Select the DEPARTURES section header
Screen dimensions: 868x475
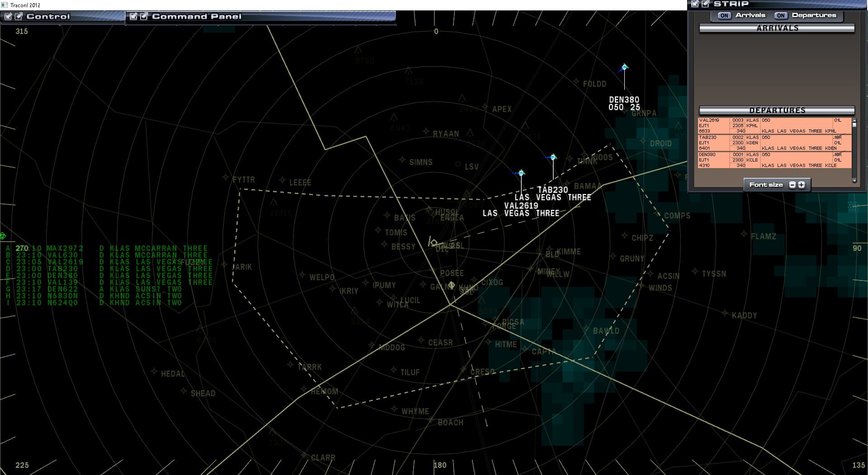[777, 110]
